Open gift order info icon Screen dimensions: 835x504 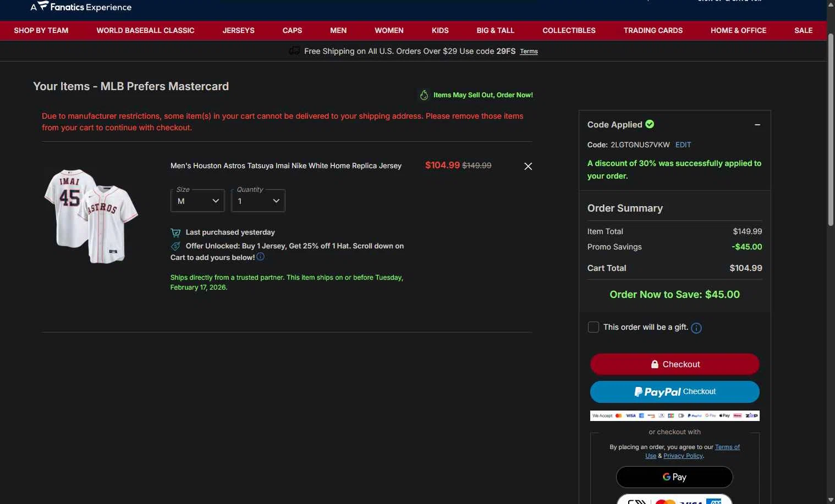696,328
